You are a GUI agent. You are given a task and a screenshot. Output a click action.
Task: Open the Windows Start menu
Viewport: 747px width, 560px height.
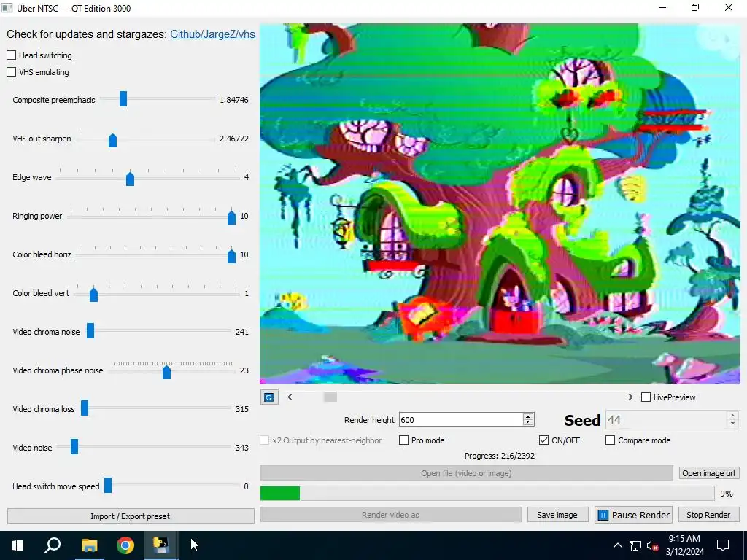tap(18, 545)
